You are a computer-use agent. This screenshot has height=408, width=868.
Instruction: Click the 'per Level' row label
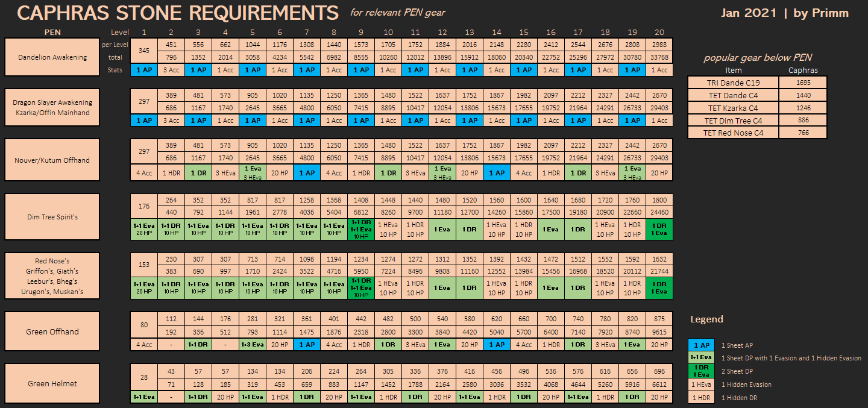coord(116,45)
